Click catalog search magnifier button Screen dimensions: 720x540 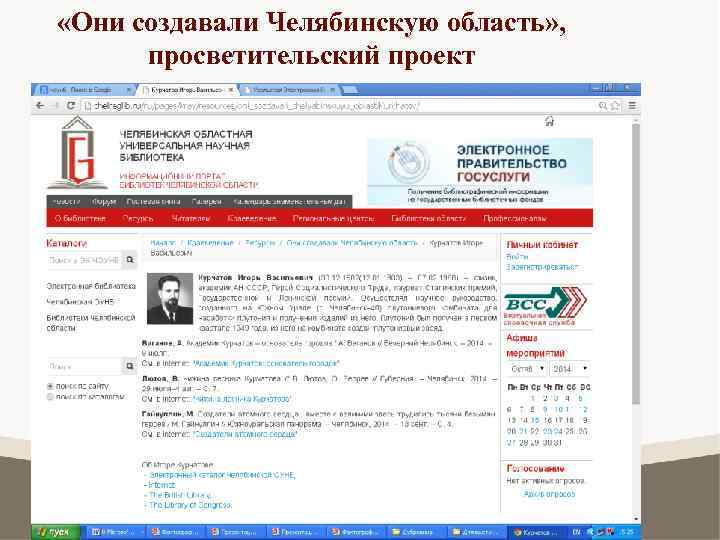click(x=130, y=260)
